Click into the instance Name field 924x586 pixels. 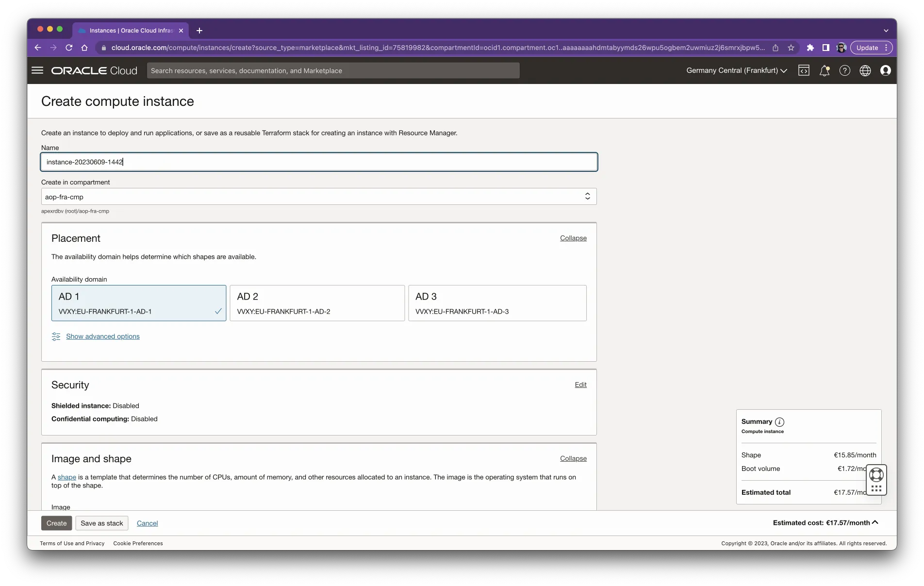point(319,162)
